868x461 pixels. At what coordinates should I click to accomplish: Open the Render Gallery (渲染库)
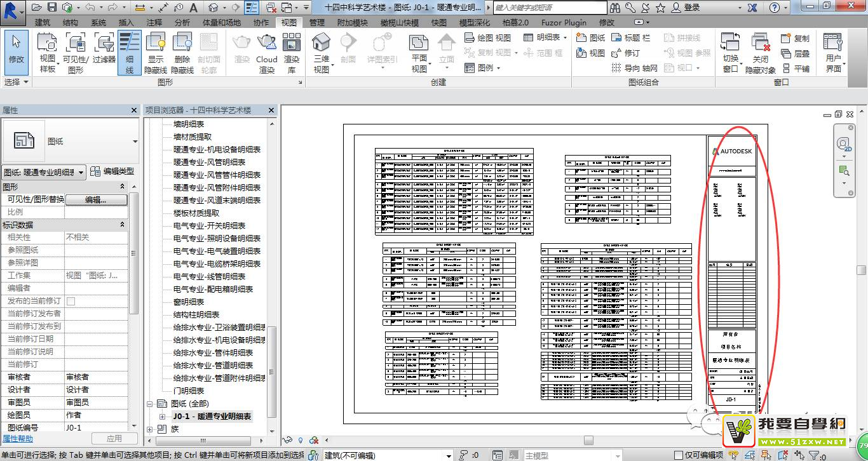coord(292,52)
